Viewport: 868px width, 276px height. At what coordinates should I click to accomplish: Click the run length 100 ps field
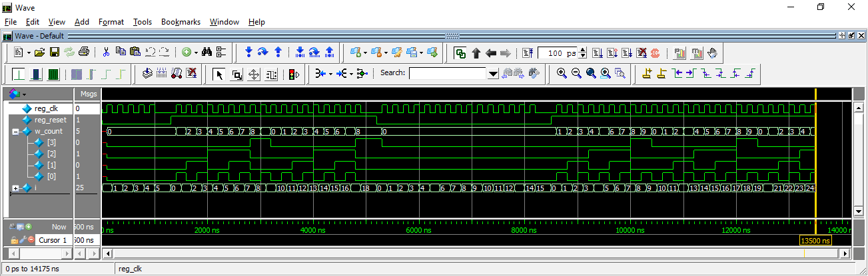558,53
